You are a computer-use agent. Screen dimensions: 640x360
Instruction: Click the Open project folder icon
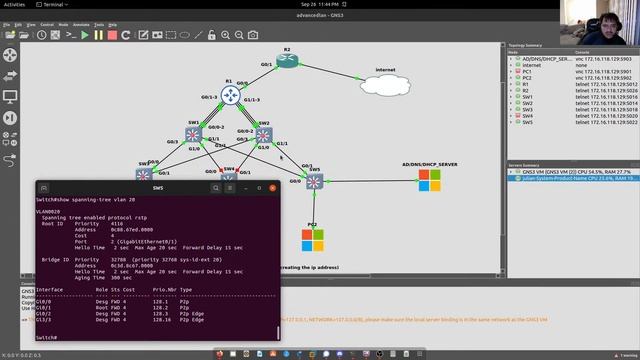point(24,35)
